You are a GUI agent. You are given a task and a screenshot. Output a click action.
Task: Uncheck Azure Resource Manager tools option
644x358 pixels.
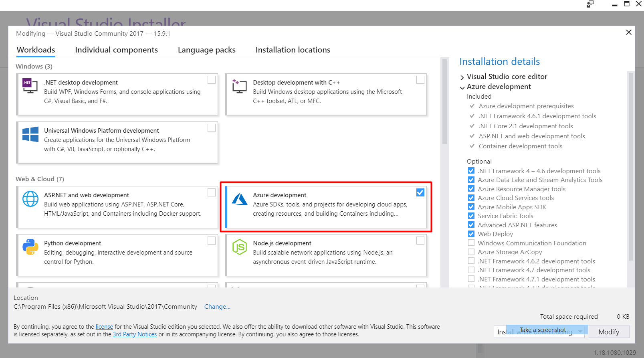coord(471,189)
